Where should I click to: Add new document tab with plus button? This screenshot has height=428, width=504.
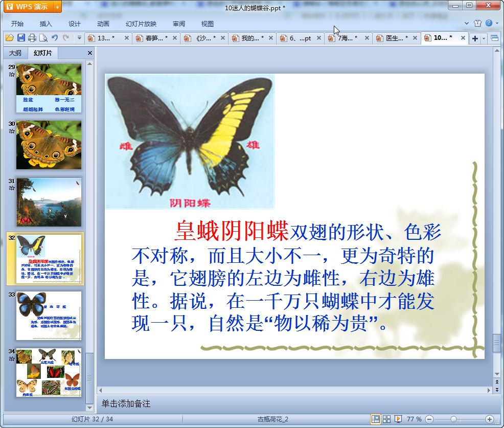pos(475,38)
